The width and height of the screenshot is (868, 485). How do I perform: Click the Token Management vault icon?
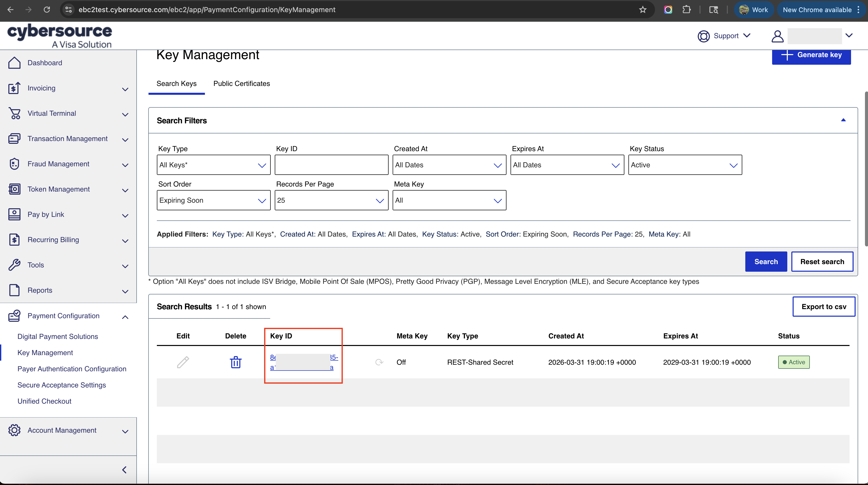pyautogui.click(x=14, y=189)
